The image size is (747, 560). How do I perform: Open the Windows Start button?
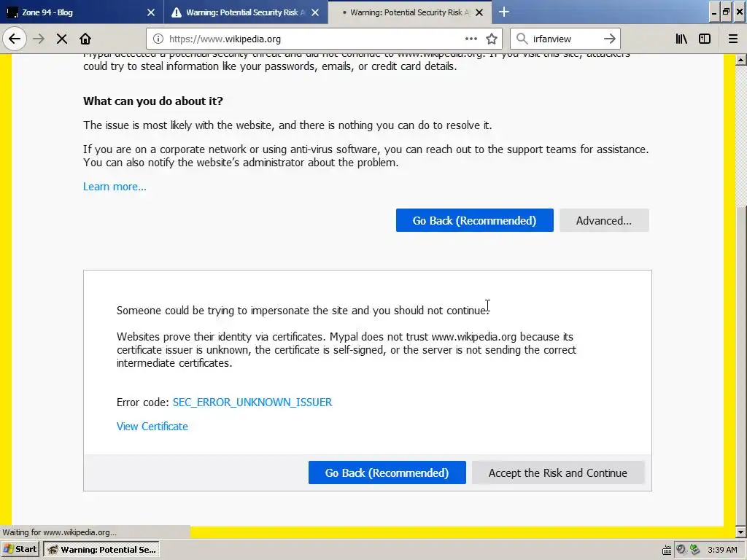pyautogui.click(x=20, y=550)
